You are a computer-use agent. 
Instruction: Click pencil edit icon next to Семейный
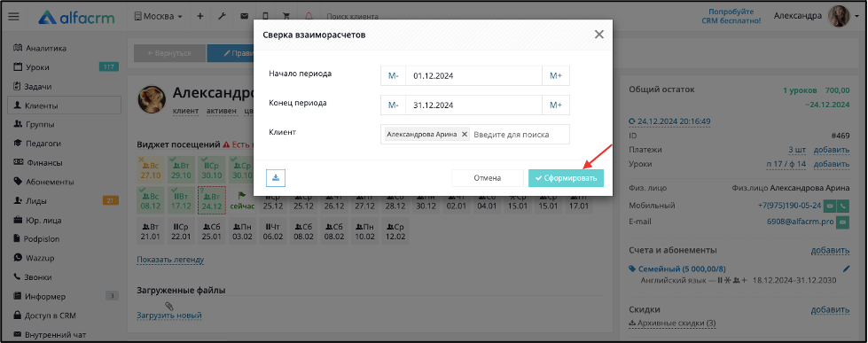coord(846,269)
